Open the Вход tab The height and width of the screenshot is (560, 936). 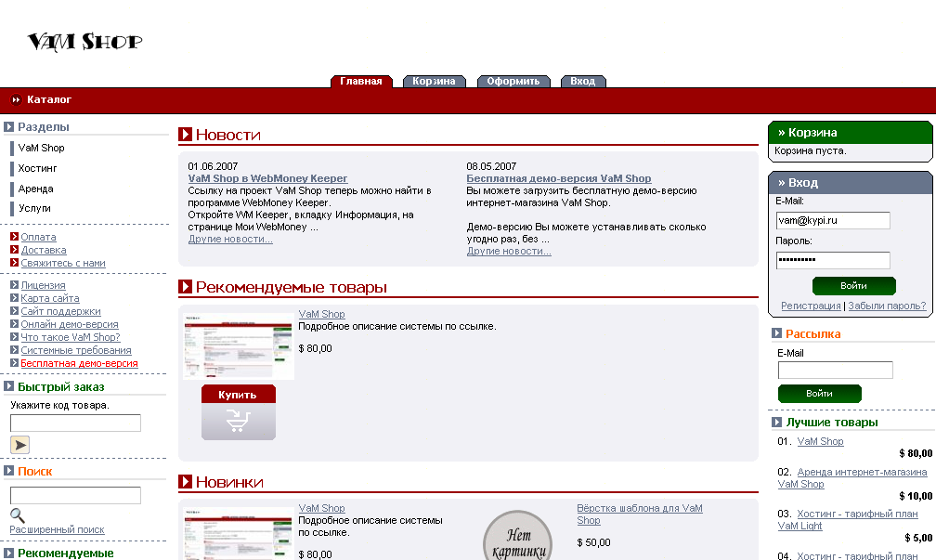coord(582,81)
